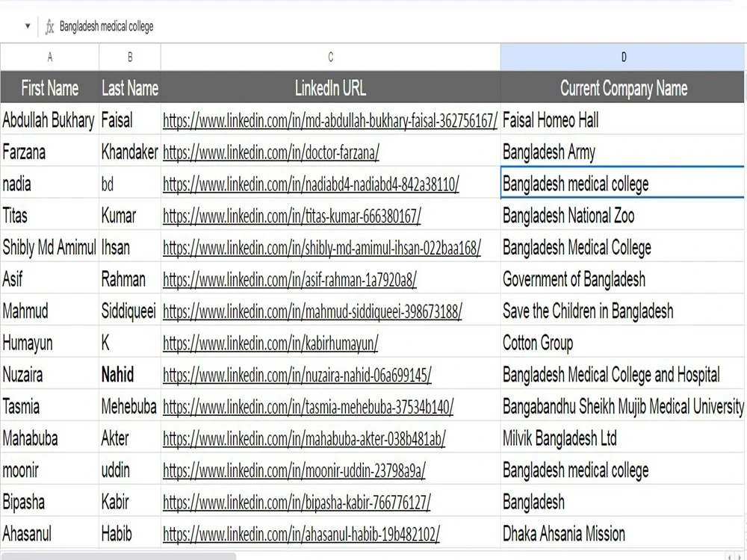
Task: Select the 'Khandaker' last name cell
Action: pyautogui.click(x=129, y=152)
